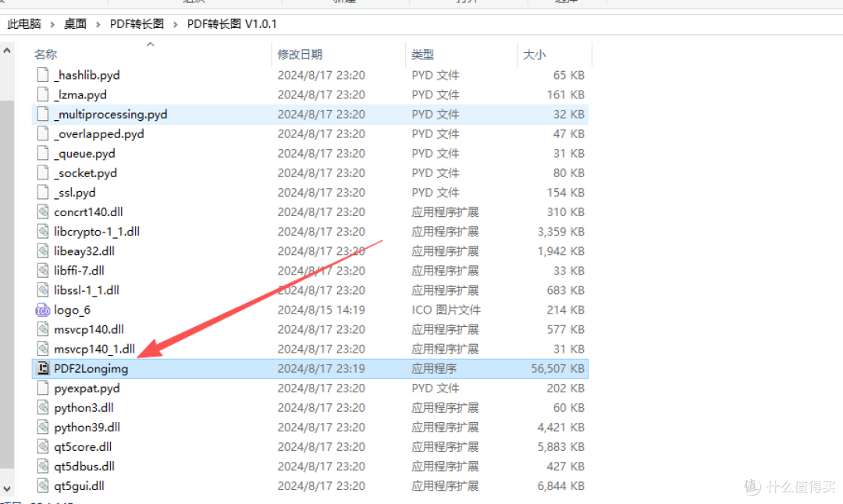Select the file name qt5gui.dll

pos(79,486)
